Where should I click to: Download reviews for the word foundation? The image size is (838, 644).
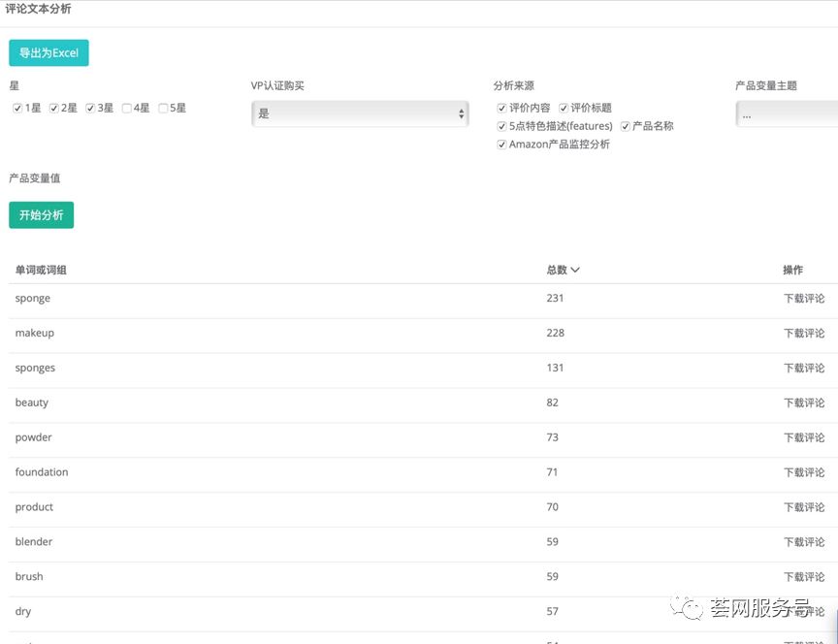(802, 472)
